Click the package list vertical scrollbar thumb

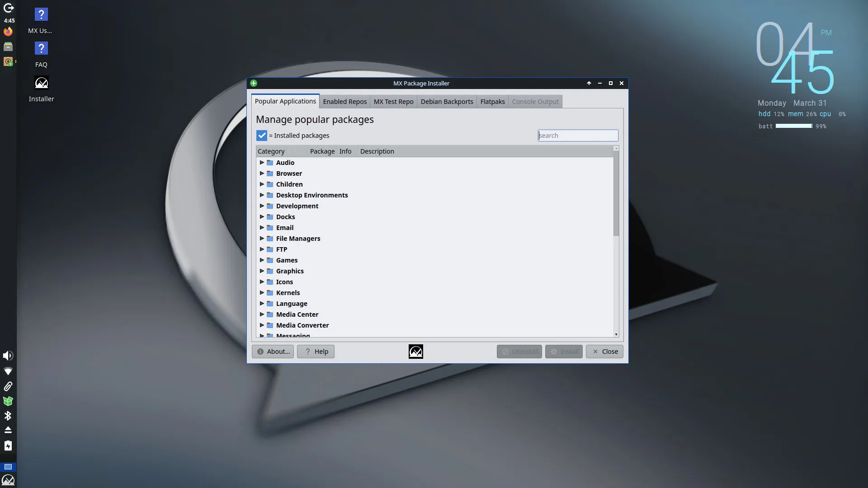point(616,194)
